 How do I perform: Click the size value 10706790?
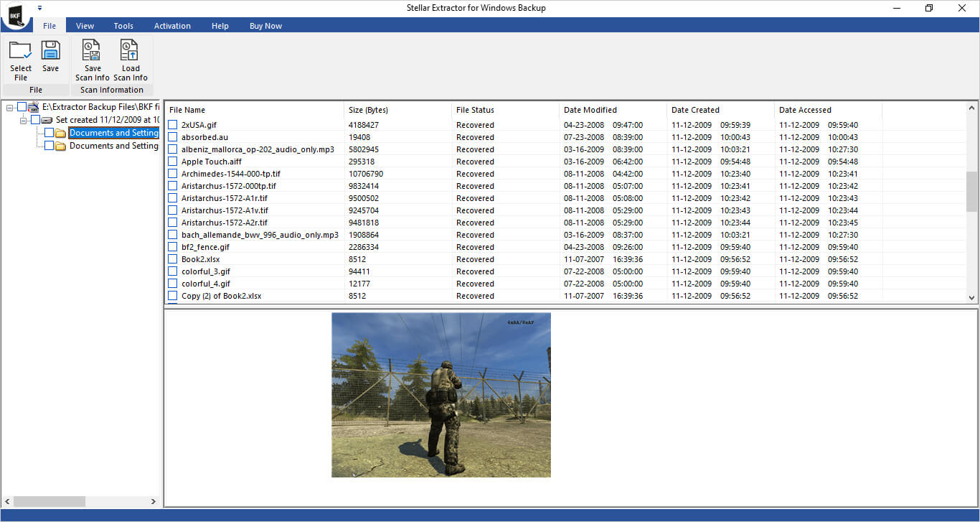pyautogui.click(x=366, y=174)
